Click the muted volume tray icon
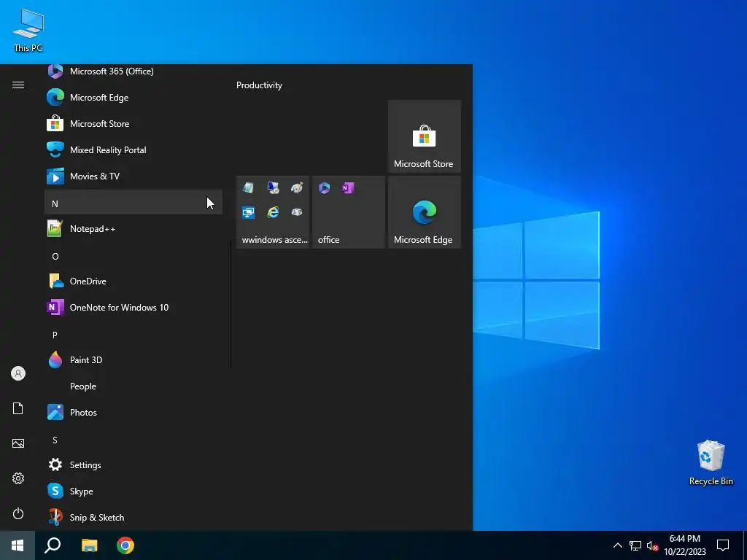Image resolution: width=747 pixels, height=560 pixels. 652,545
